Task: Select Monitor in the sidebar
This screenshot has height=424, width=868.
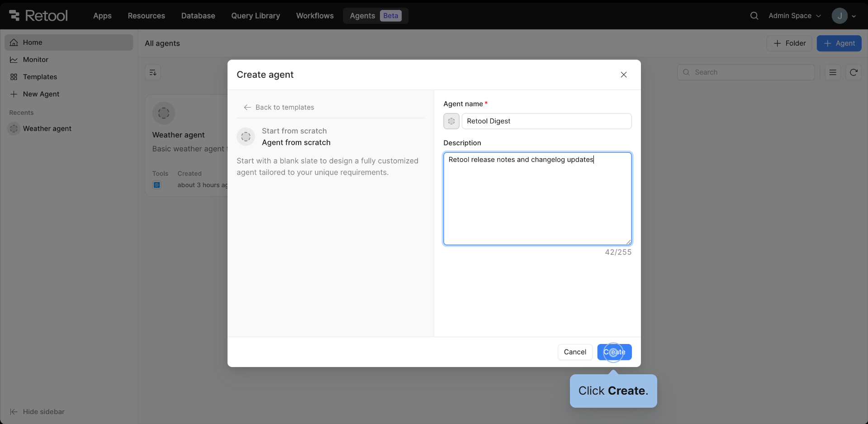Action: (69, 60)
